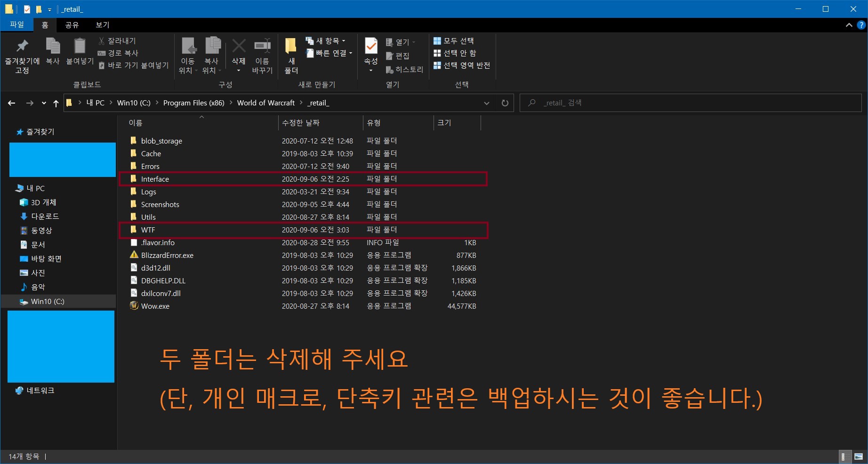Open New item (새 항목) dropdown

coord(326,41)
